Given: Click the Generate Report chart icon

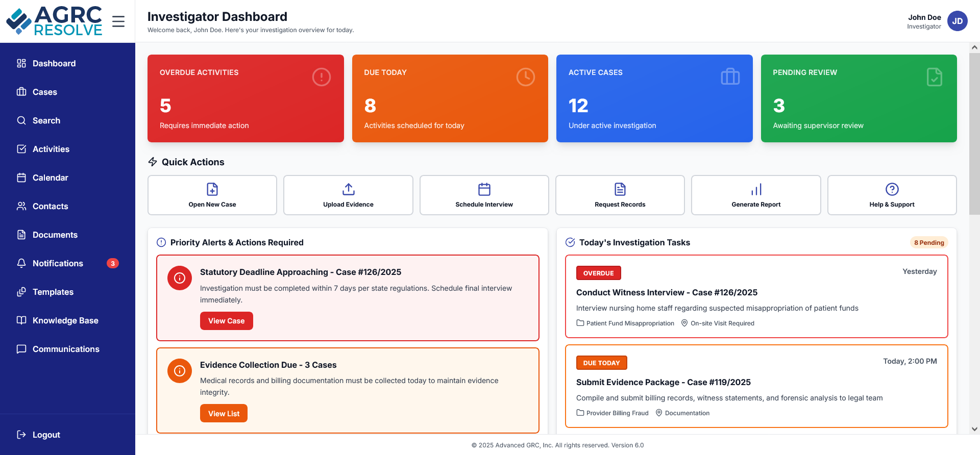Looking at the screenshot, I should [756, 189].
